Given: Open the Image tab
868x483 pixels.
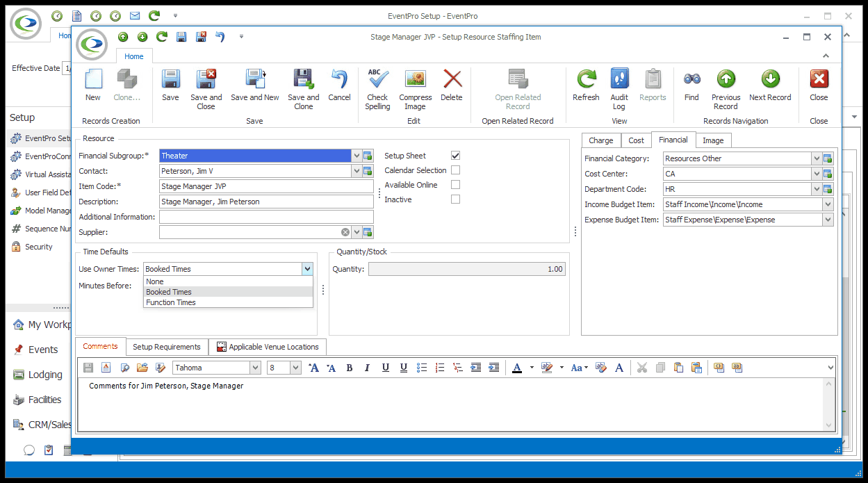Looking at the screenshot, I should pyautogui.click(x=713, y=140).
